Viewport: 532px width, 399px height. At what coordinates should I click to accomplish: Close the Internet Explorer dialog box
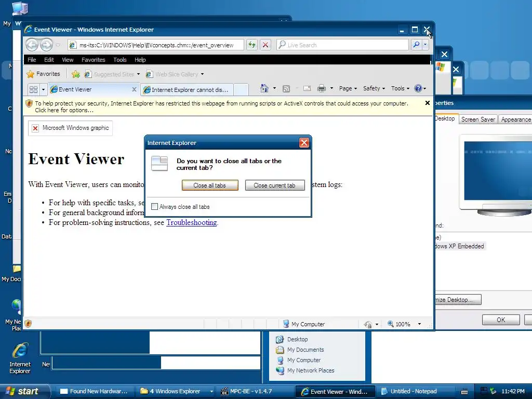pos(304,143)
